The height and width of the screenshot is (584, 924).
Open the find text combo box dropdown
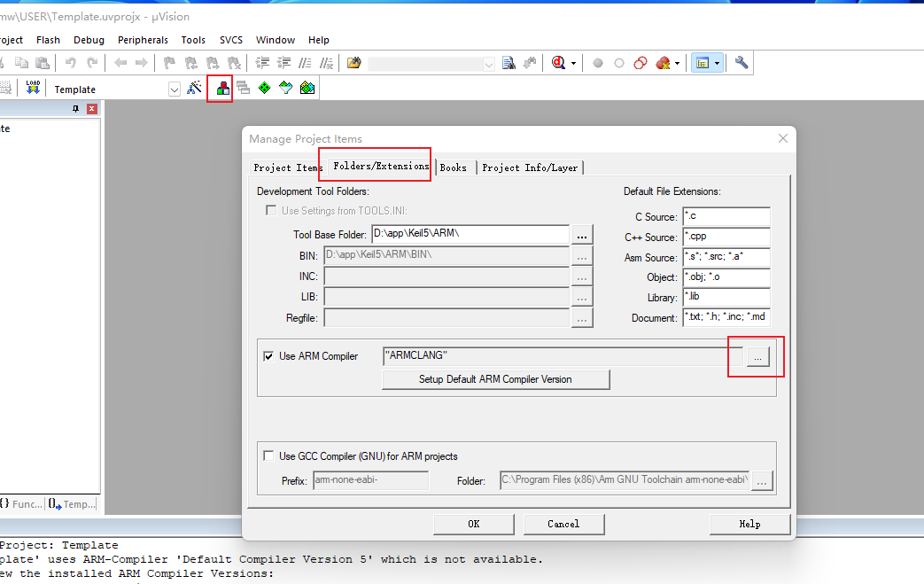[x=488, y=64]
